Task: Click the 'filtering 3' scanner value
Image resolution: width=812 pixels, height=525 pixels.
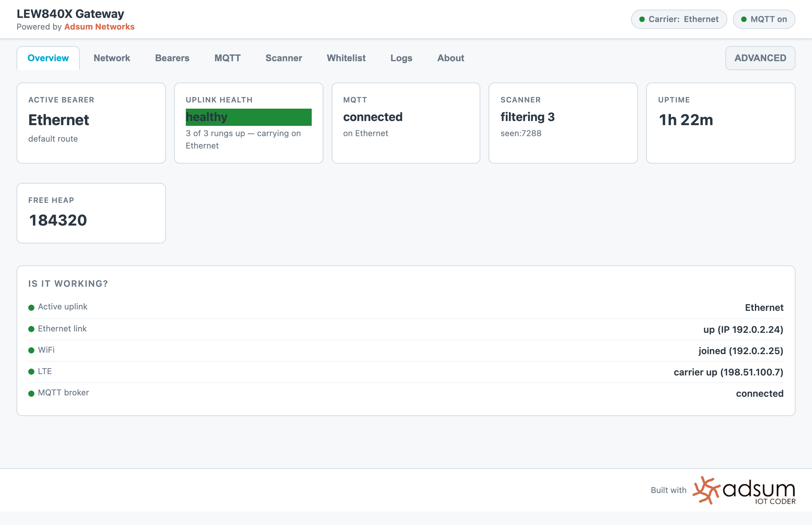Action: (528, 117)
